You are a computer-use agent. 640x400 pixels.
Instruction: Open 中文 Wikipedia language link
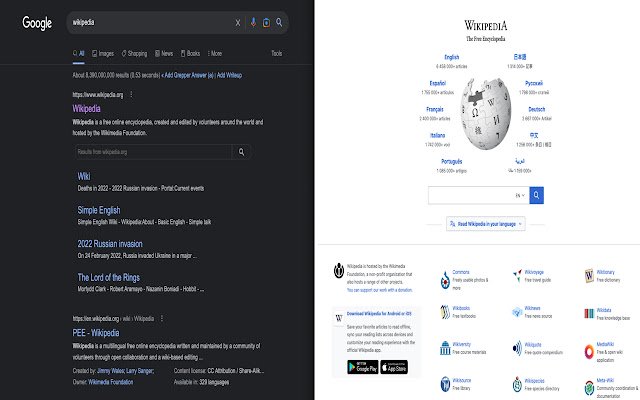(534, 136)
